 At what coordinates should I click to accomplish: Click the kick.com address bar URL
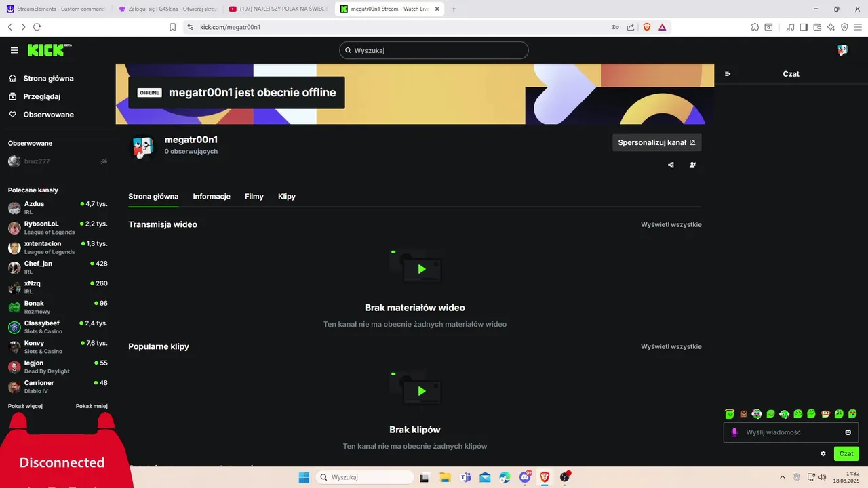(x=231, y=27)
